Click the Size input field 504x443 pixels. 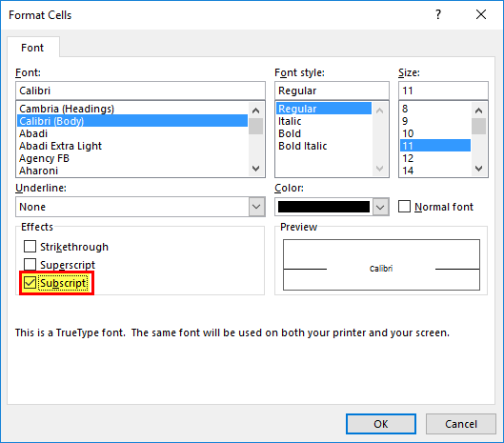443,91
